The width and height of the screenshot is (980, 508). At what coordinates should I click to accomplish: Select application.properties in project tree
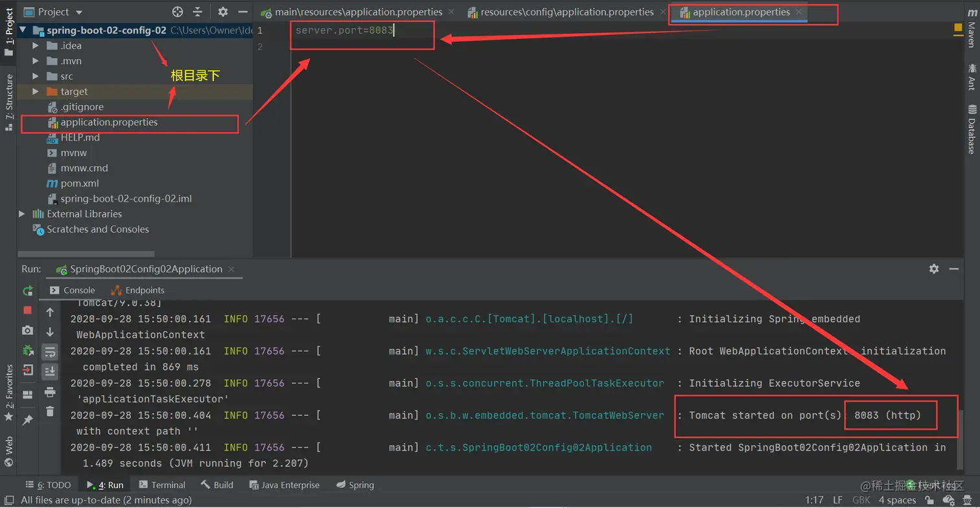[x=109, y=122]
